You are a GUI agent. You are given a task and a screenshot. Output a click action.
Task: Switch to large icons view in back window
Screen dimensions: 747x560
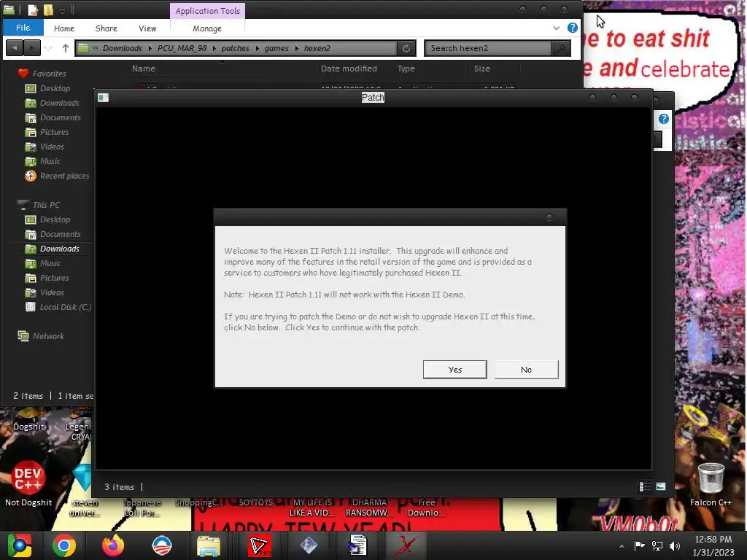tap(661, 486)
